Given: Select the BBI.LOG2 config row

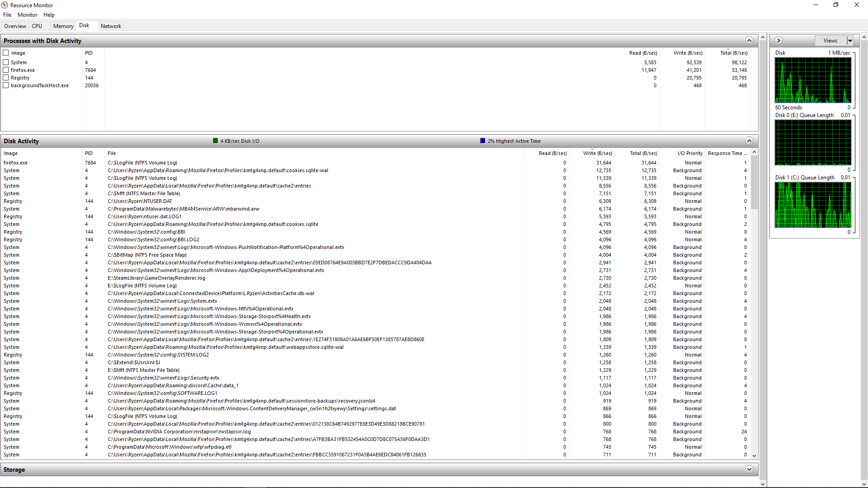Looking at the screenshot, I should (x=375, y=239).
